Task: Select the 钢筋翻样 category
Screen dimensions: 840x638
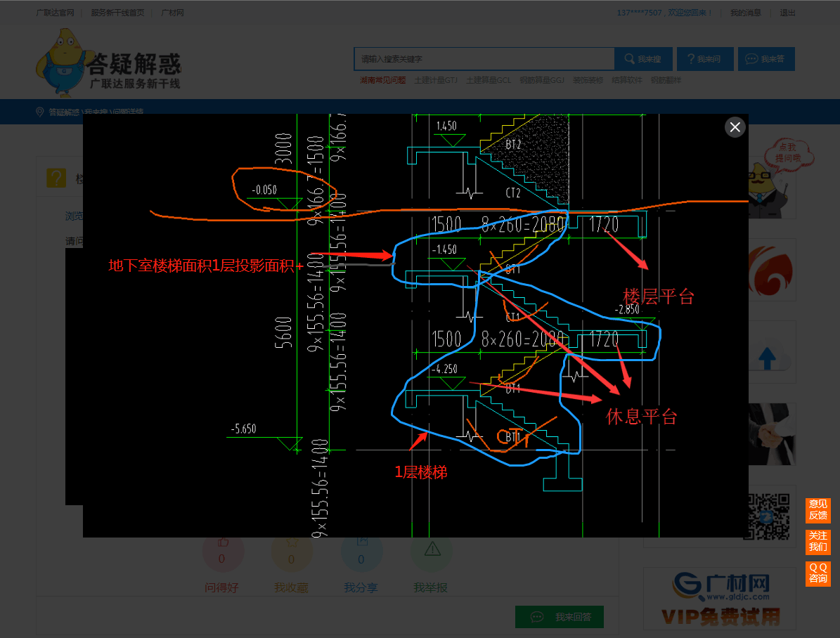Action: [666, 80]
